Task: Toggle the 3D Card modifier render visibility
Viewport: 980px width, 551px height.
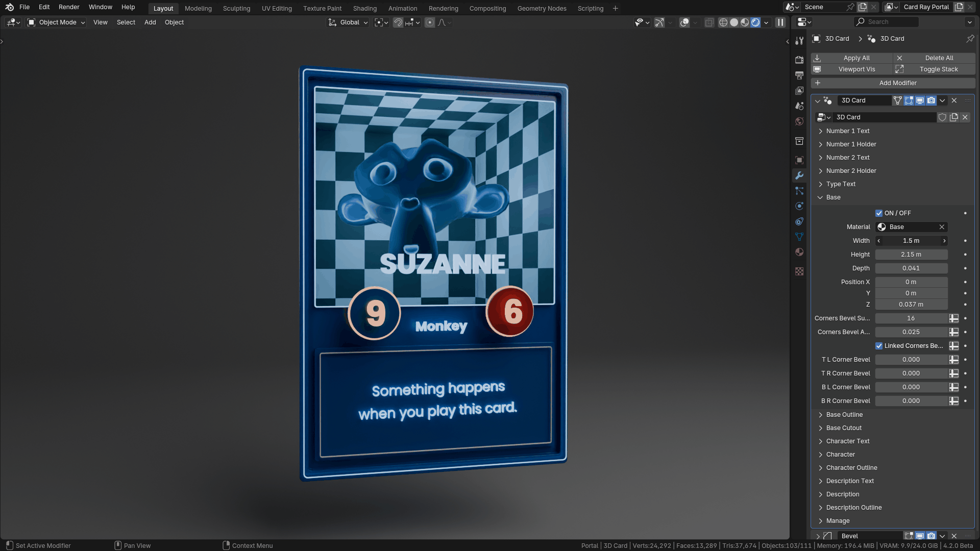Action: pyautogui.click(x=931, y=101)
